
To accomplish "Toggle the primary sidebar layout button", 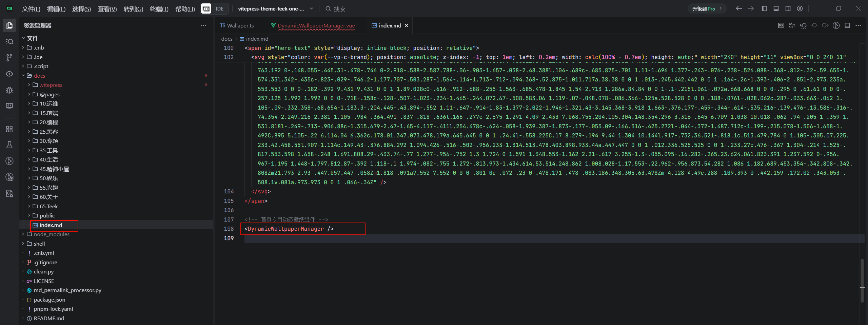I will pos(764,9).
